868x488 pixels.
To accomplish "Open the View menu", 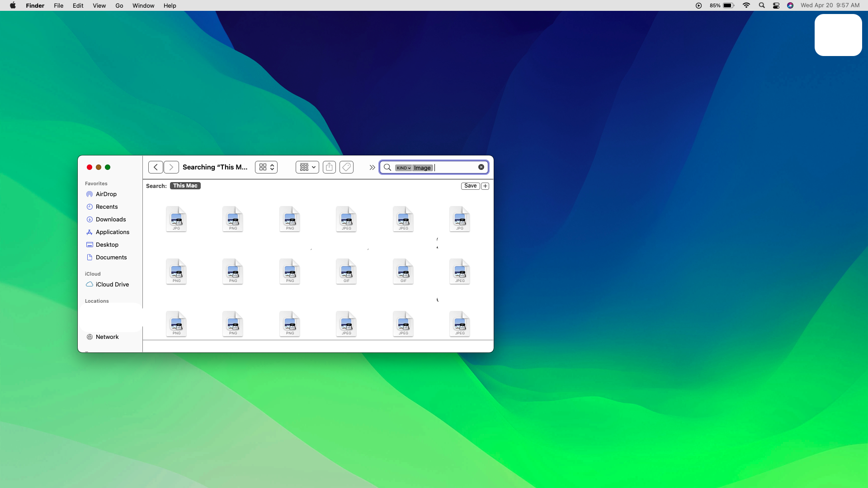I will (99, 5).
